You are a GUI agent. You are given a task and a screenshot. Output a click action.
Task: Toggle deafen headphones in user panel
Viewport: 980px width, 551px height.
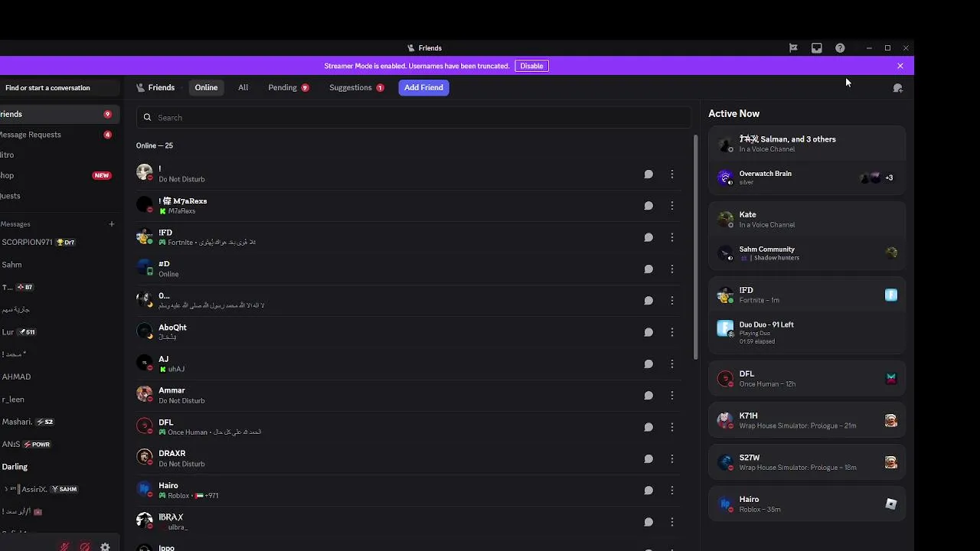[x=85, y=547]
